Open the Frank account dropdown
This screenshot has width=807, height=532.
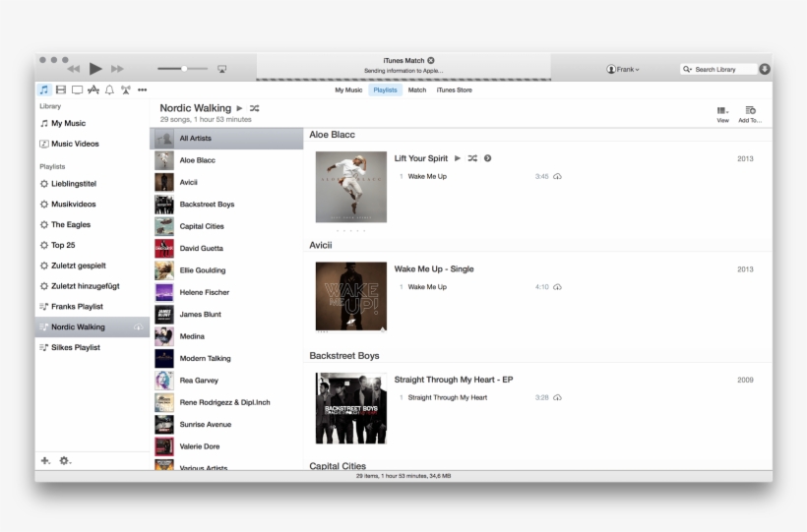point(623,69)
